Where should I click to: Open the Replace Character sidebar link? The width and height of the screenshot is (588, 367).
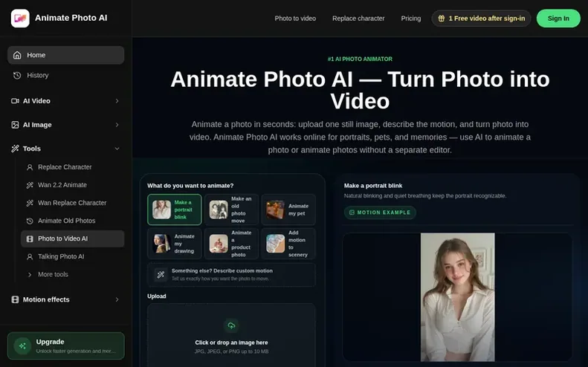(65, 167)
